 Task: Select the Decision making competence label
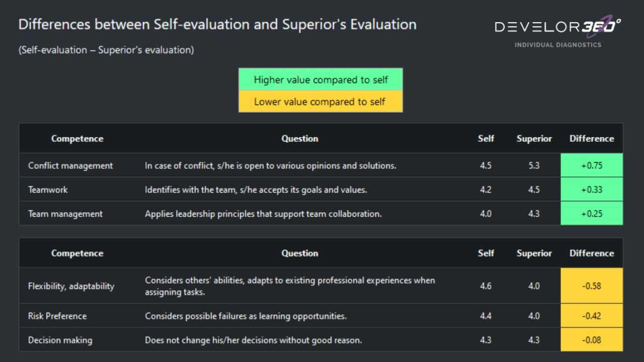[x=60, y=340]
